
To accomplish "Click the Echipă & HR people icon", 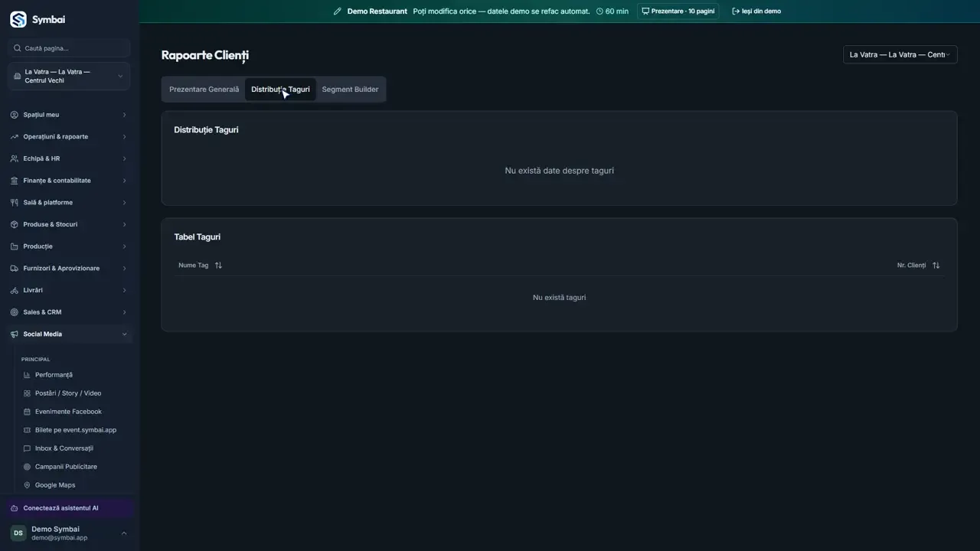I will 15,158.
